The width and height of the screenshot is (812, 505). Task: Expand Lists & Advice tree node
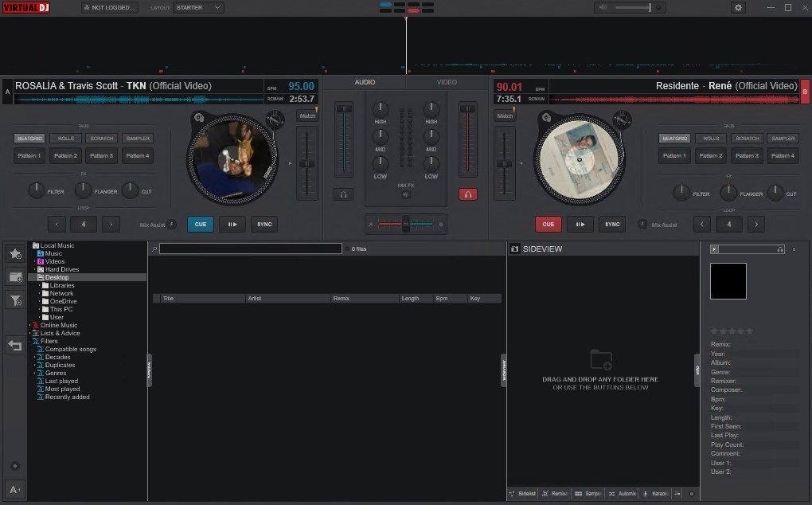point(30,333)
